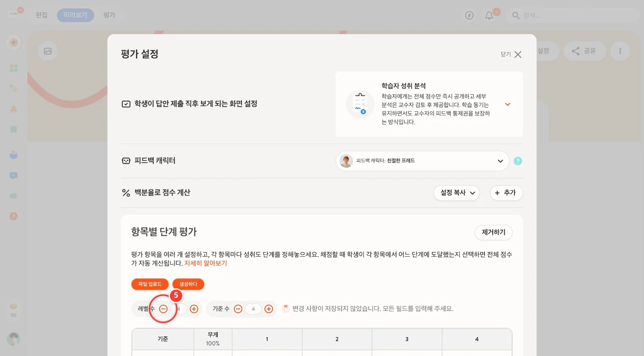Image resolution: width=644 pixels, height=356 pixels.
Task: Click the 생성하다 button
Action: [188, 284]
